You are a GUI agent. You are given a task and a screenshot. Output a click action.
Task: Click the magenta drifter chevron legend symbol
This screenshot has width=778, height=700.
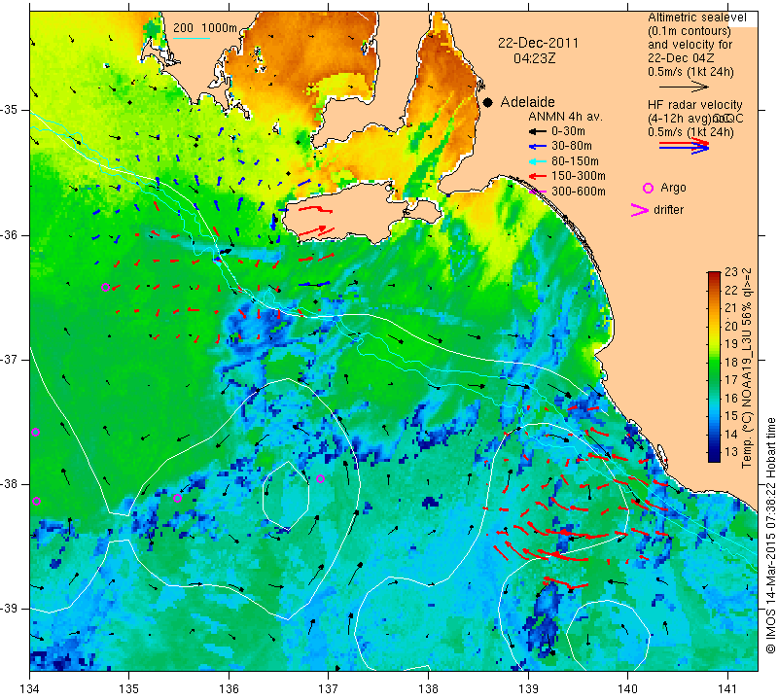[x=639, y=210]
